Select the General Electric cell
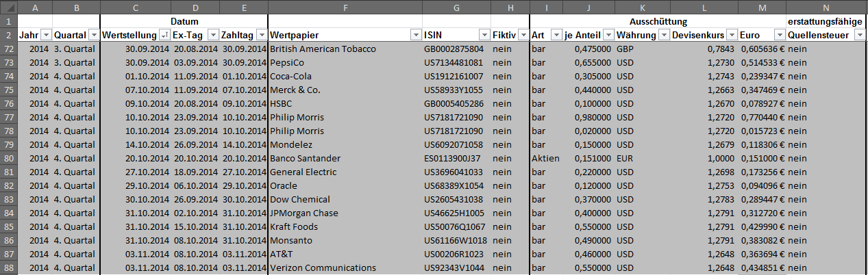 coord(345,172)
